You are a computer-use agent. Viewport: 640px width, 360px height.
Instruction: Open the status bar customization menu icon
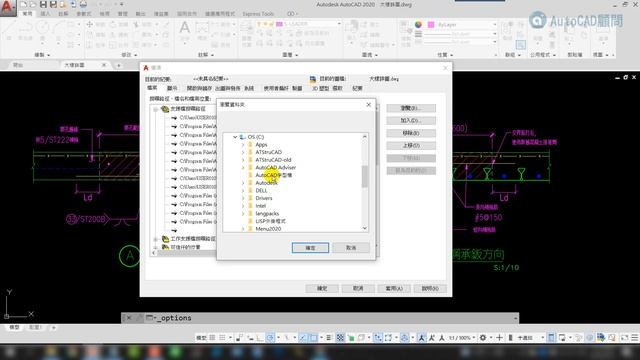coord(635,338)
